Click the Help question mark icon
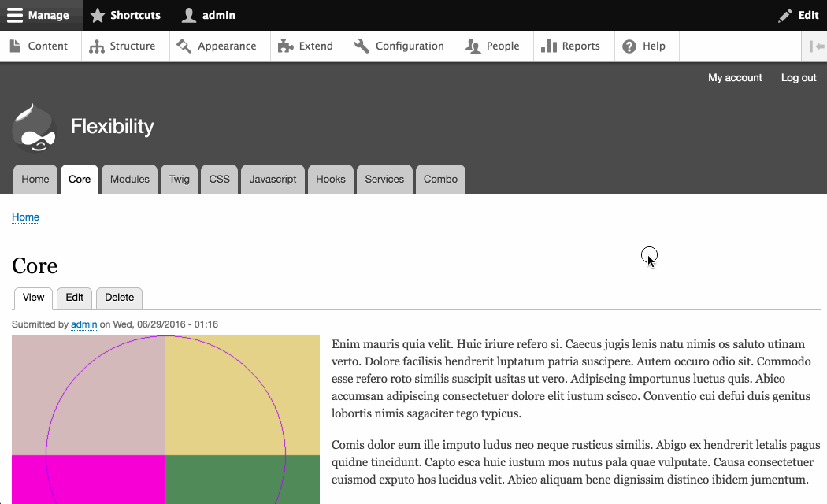The width and height of the screenshot is (827, 504). [629, 46]
